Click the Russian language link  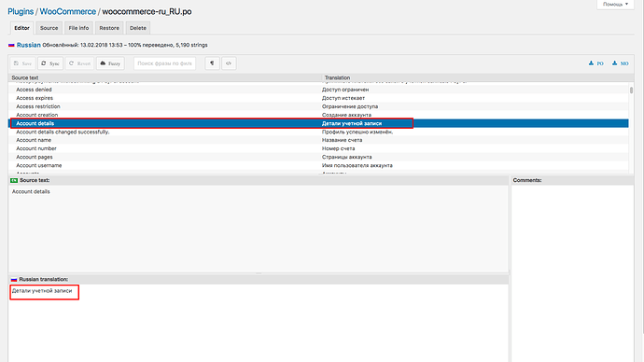coord(28,45)
